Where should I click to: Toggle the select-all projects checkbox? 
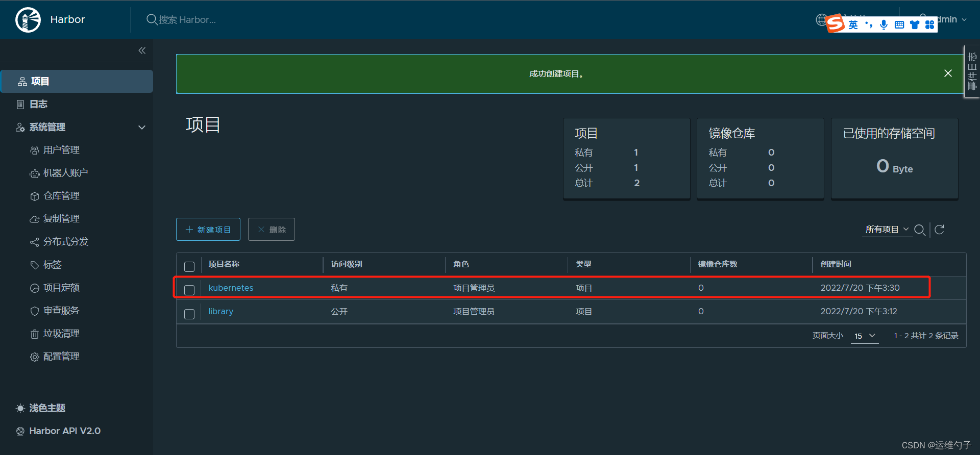tap(189, 266)
